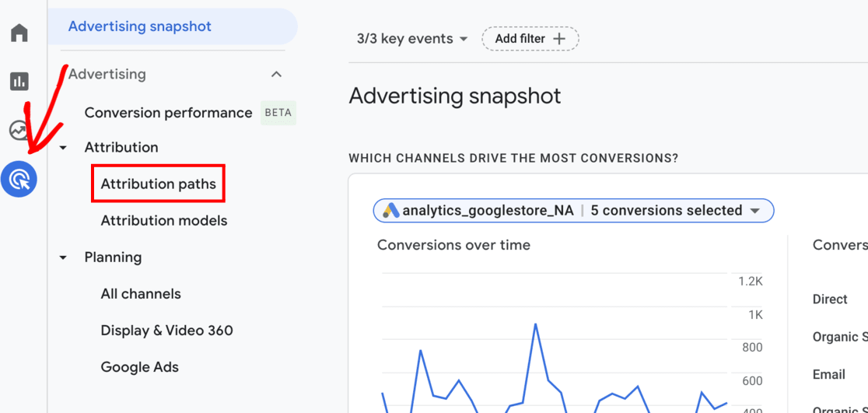
Task: Collapse the Planning tree arrow
Action: tap(64, 257)
